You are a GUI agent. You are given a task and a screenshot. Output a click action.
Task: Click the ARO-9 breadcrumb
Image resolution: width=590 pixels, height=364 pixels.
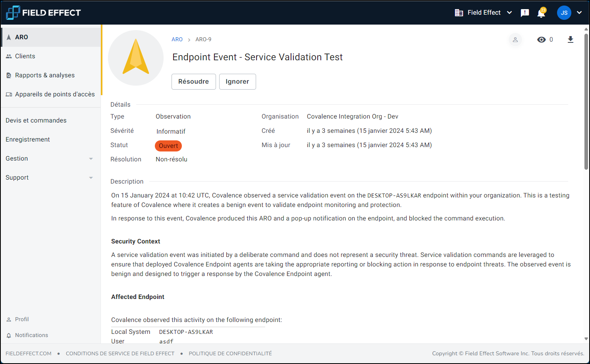click(x=203, y=40)
